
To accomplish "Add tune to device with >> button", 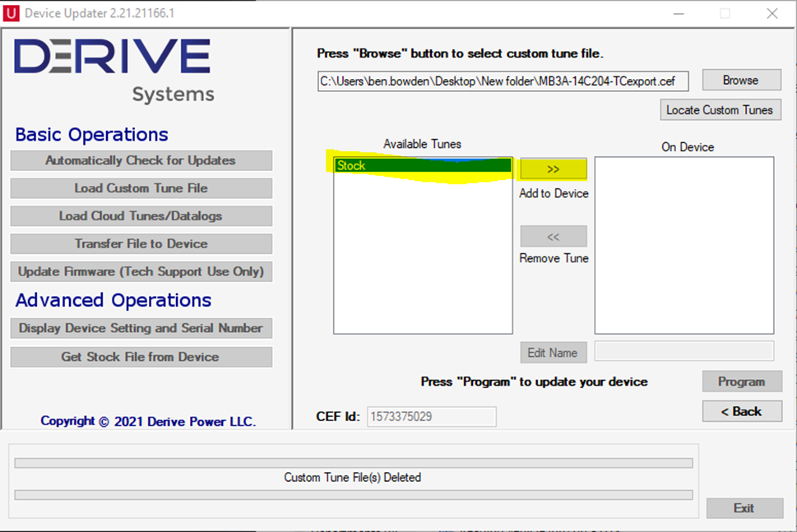I will [x=553, y=169].
